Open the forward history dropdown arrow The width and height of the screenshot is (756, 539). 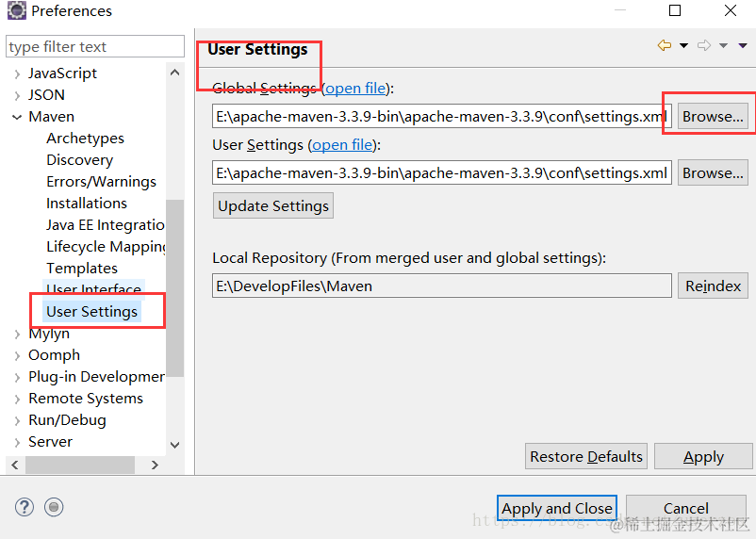pyautogui.click(x=723, y=46)
